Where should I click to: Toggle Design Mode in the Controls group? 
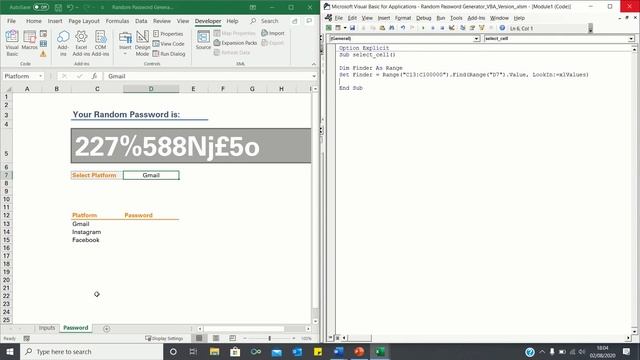[142, 43]
